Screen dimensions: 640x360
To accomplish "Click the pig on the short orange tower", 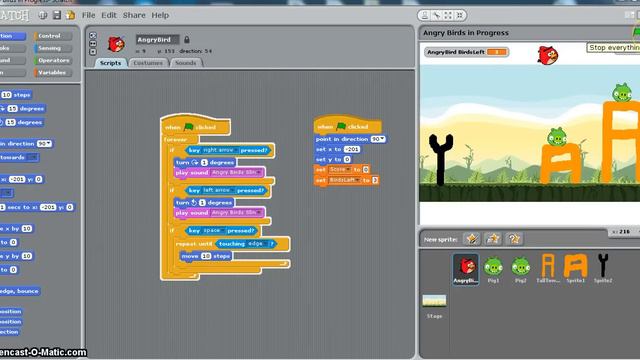I will click(x=557, y=137).
